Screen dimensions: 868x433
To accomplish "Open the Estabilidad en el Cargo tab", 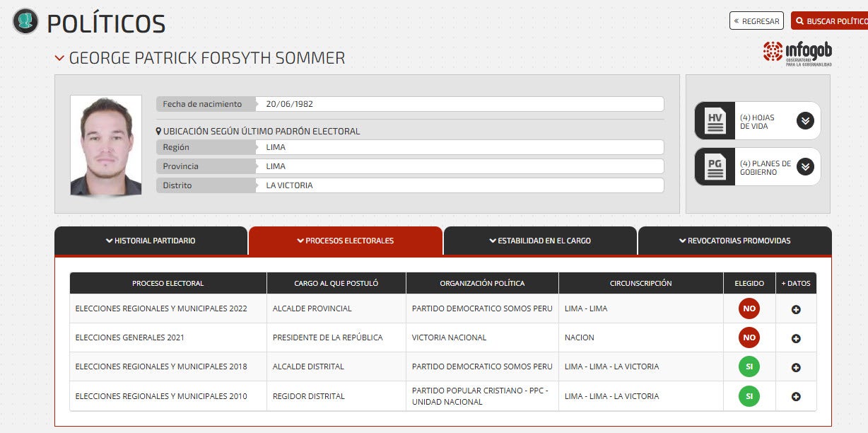I will pos(540,241).
